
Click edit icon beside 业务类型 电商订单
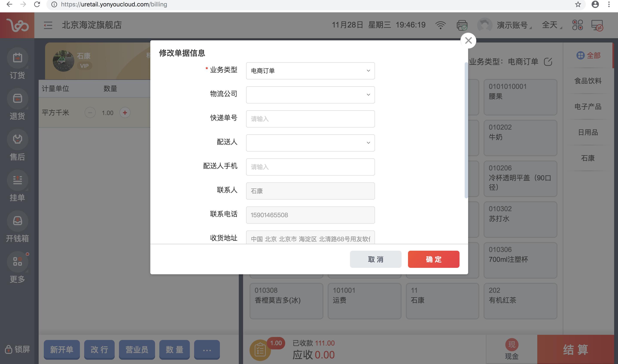(548, 62)
